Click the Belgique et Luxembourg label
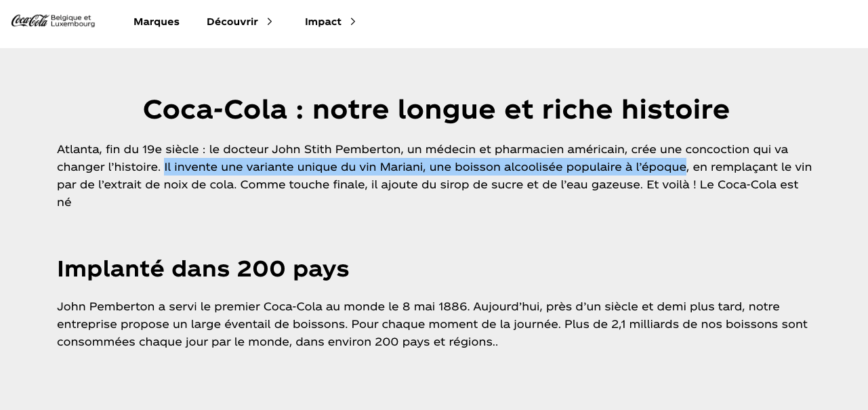 [73, 21]
